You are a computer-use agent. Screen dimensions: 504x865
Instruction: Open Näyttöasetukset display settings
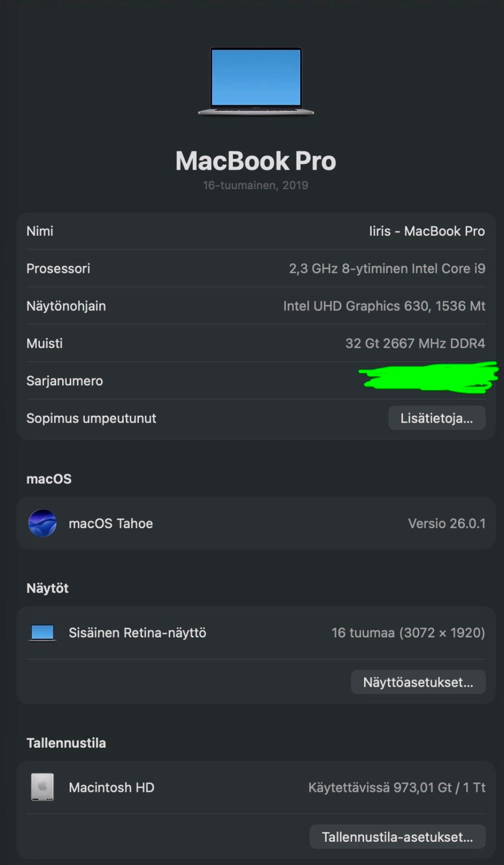tap(418, 682)
